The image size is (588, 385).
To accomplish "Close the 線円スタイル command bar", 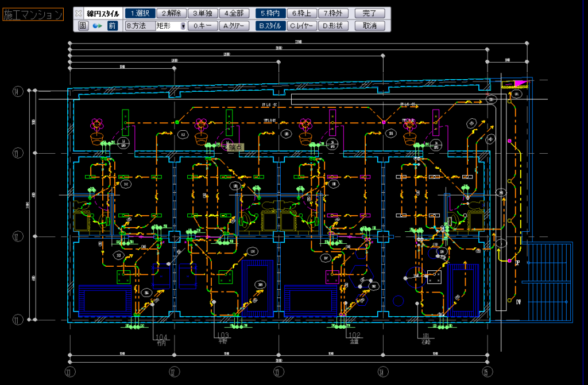I will pyautogui.click(x=78, y=14).
